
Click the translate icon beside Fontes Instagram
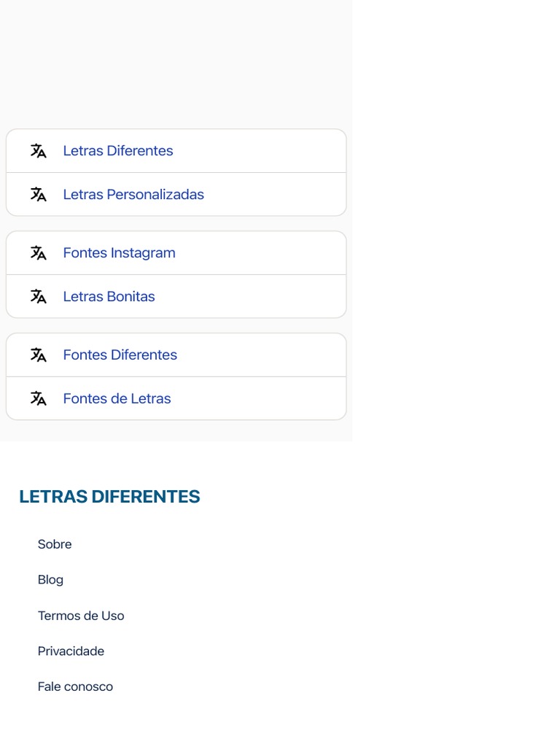(39, 252)
